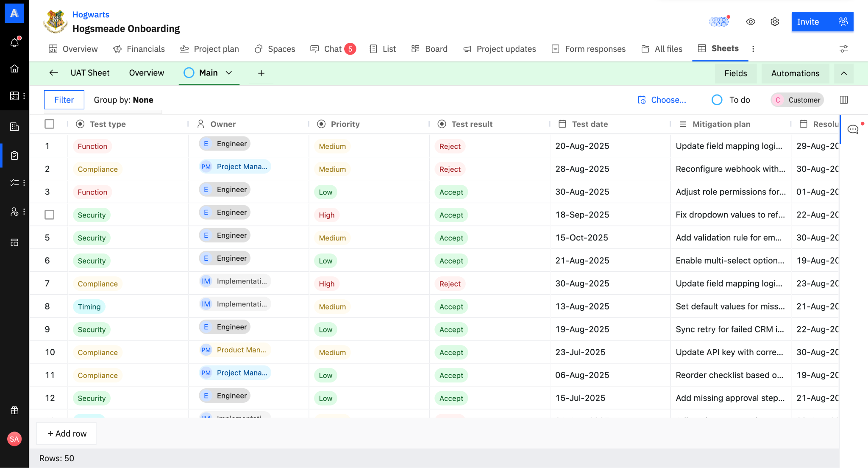The height and width of the screenshot is (468, 868).
Task: Click the comments bubble icon on right
Action: (853, 130)
